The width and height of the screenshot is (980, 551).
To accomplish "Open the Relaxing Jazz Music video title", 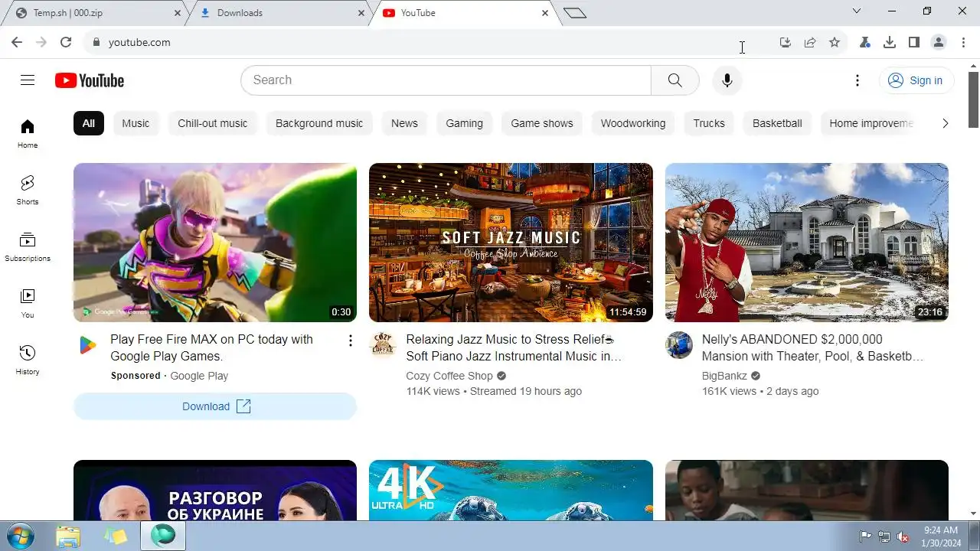I will pos(514,347).
